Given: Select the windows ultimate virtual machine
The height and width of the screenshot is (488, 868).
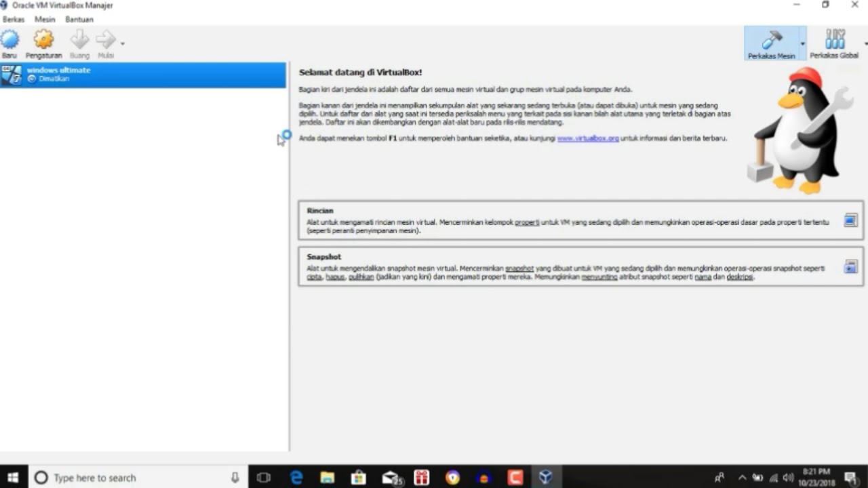Looking at the screenshot, I should point(143,75).
